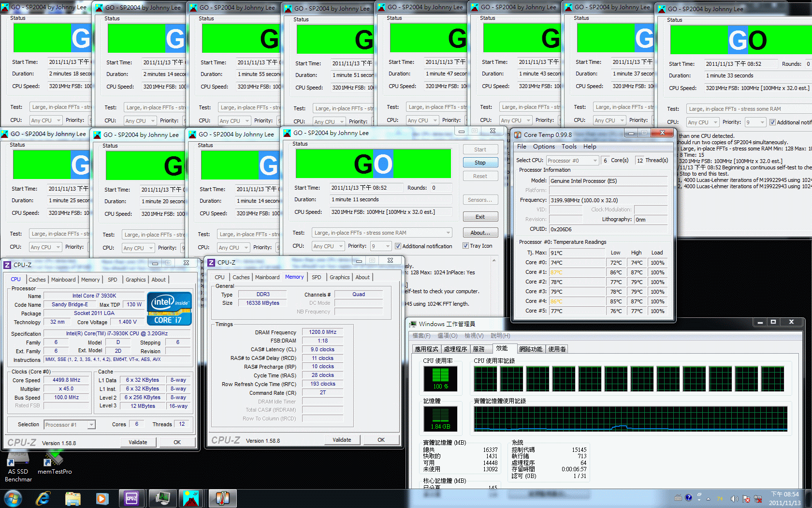This screenshot has width=812, height=508.
Task: Click the blue help tray icon
Action: pyautogui.click(x=688, y=498)
